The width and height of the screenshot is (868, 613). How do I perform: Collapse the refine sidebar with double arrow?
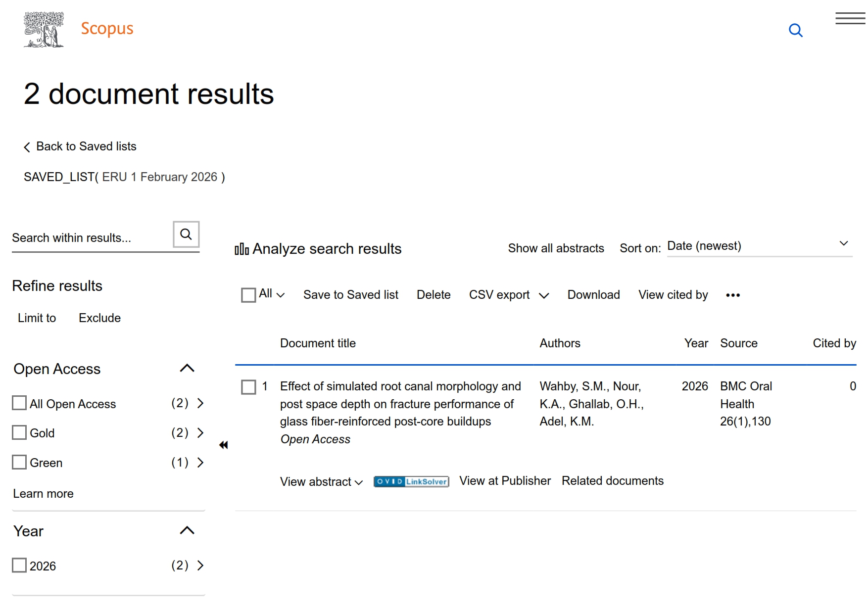coord(224,445)
